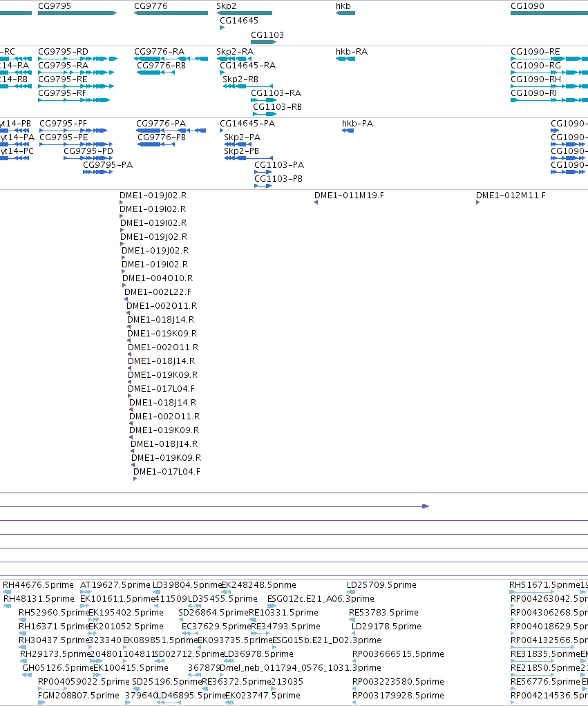Select transcript CG1090-RG
The height and width of the screenshot is (706, 588).
(535, 66)
